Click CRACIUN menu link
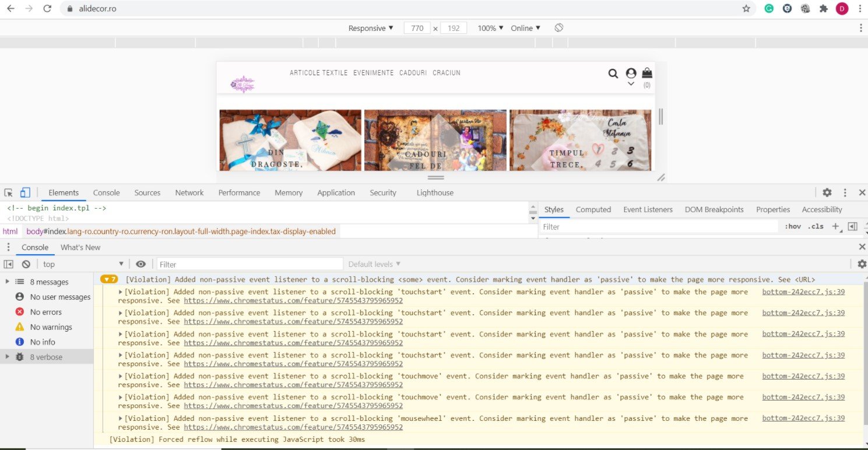This screenshot has height=450, width=868. [x=447, y=73]
